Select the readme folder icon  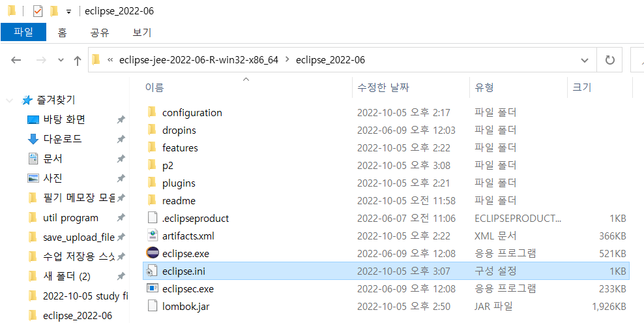[x=152, y=200]
